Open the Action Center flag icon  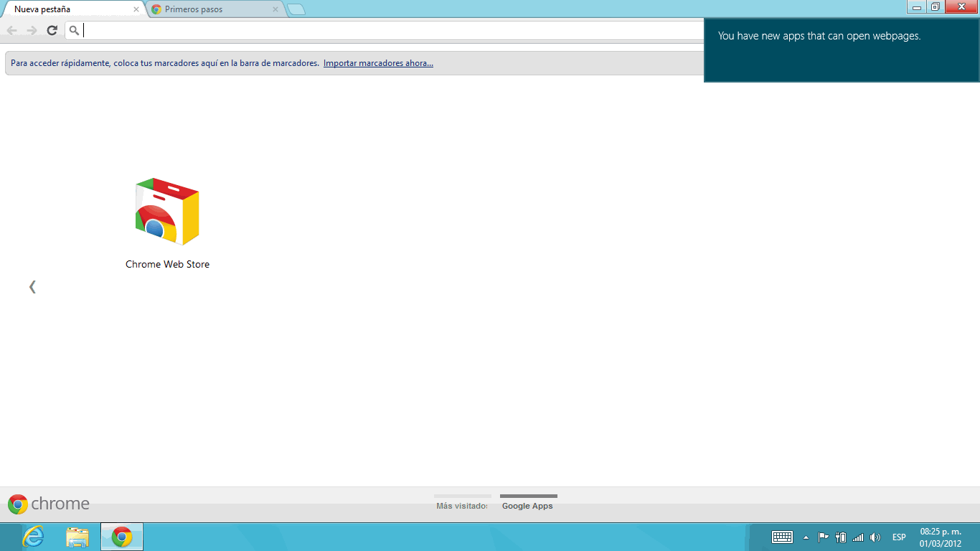tap(823, 537)
